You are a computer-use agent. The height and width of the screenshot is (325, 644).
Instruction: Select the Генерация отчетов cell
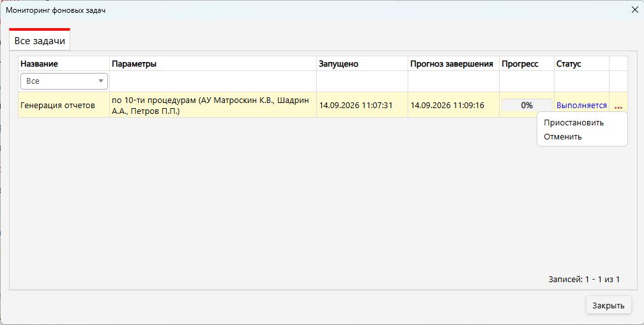pyautogui.click(x=64, y=105)
